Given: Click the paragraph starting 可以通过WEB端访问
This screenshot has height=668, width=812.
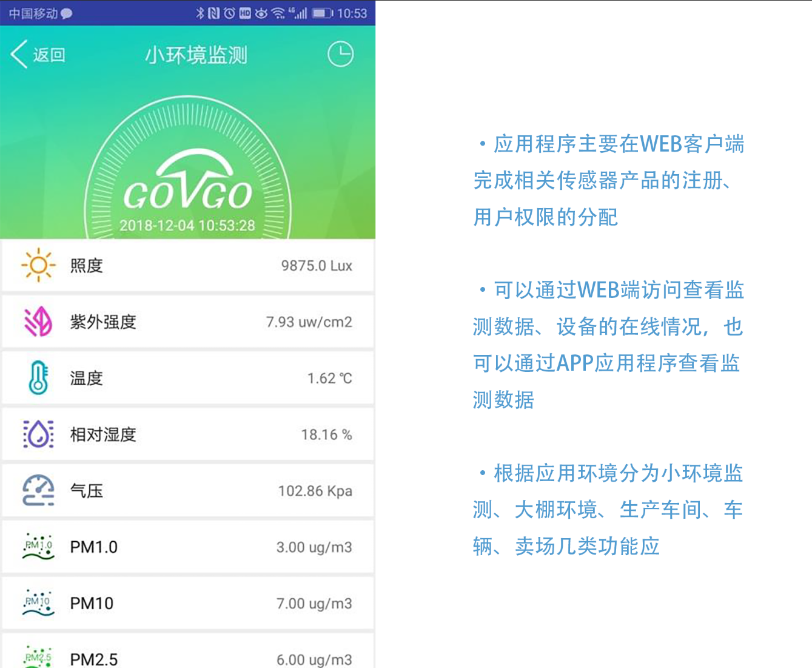Looking at the screenshot, I should click(x=608, y=345).
